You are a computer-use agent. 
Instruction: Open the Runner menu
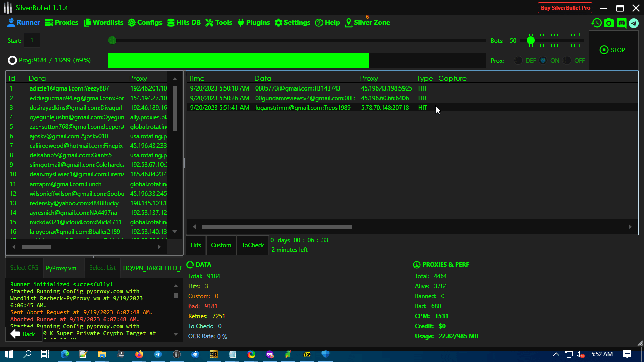[x=23, y=23]
